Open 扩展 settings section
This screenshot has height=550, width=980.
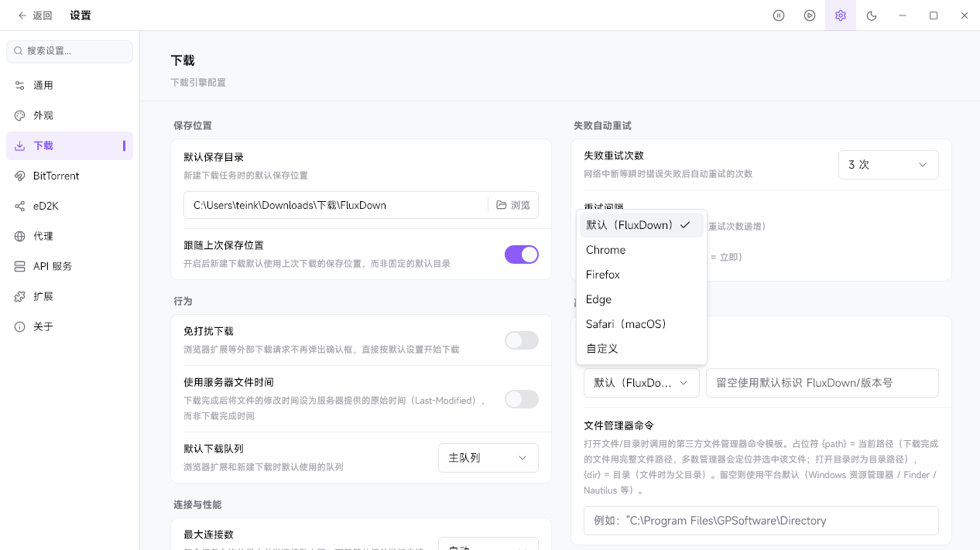pyautogui.click(x=70, y=296)
